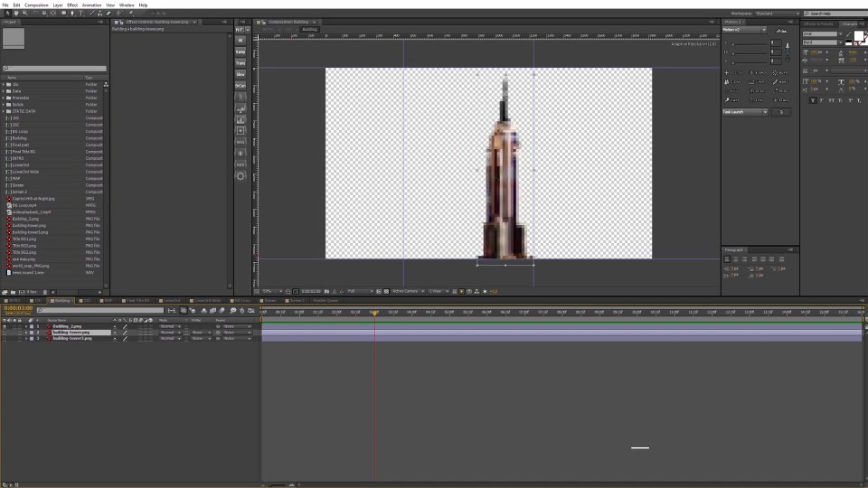Toggle region of interest in viewer
Viewport: 868px width, 488px height.
pyautogui.click(x=379, y=291)
